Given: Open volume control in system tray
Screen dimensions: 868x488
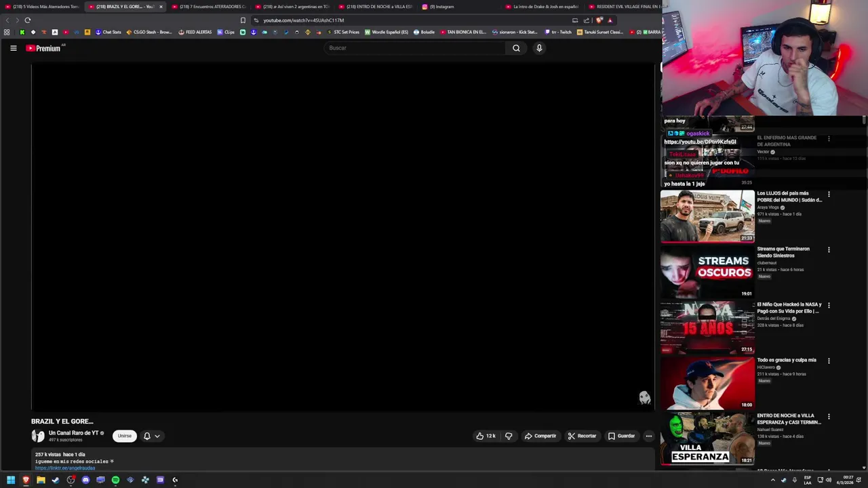Looking at the screenshot, I should (x=829, y=480).
